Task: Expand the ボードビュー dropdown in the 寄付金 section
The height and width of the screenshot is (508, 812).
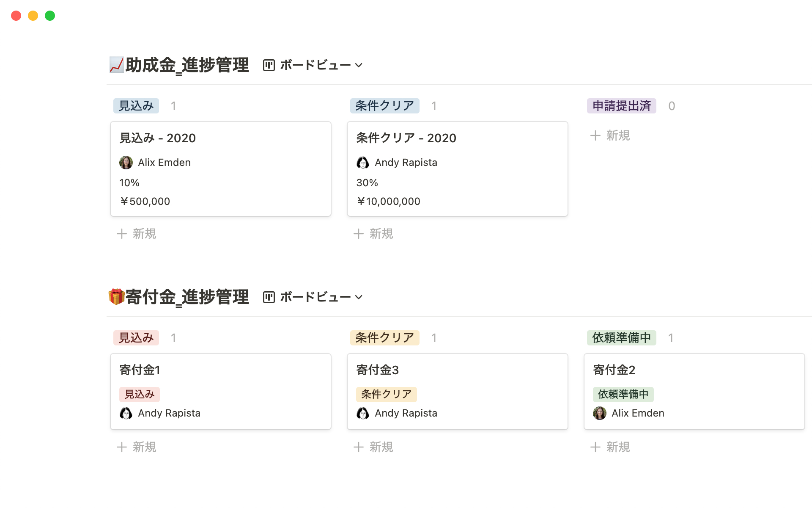Action: tap(359, 297)
